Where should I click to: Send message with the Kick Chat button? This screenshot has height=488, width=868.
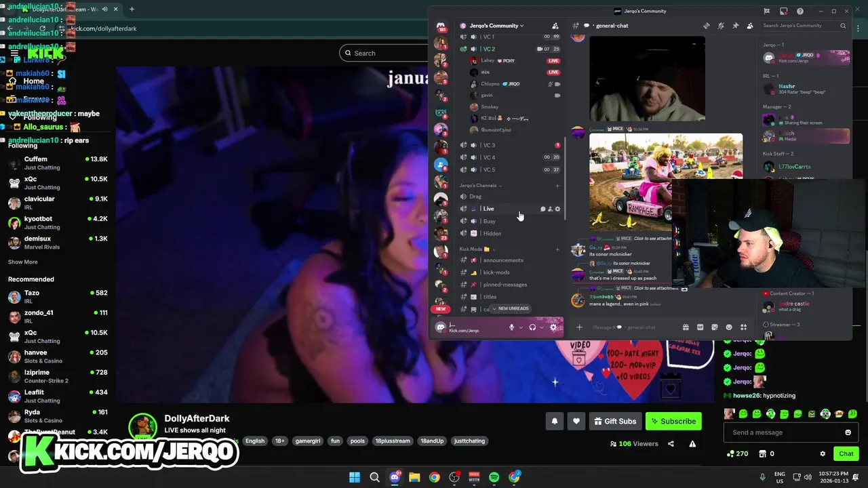coord(846,454)
